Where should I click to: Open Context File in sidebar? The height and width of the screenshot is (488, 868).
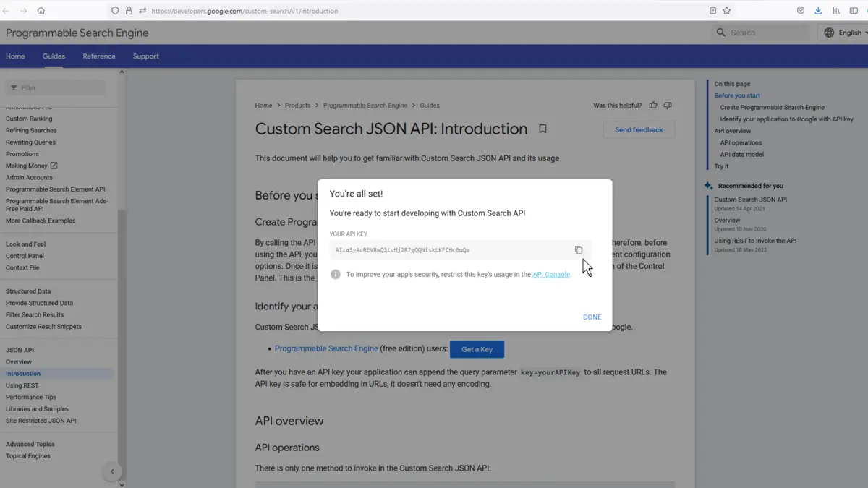[22, 267]
